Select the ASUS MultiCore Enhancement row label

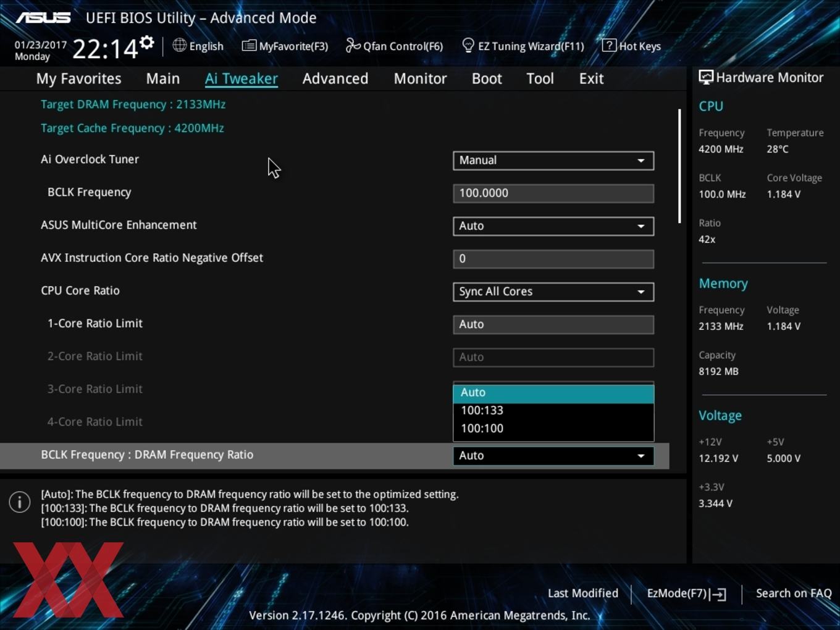tap(119, 225)
